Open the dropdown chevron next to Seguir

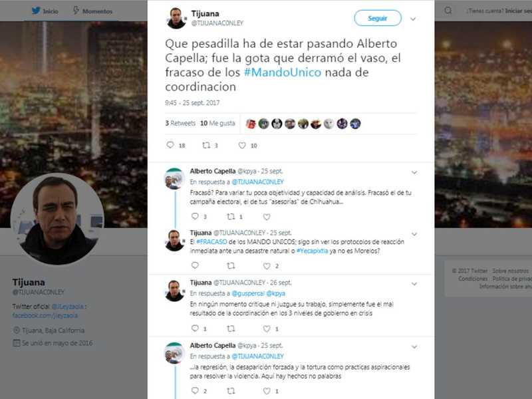(413, 19)
